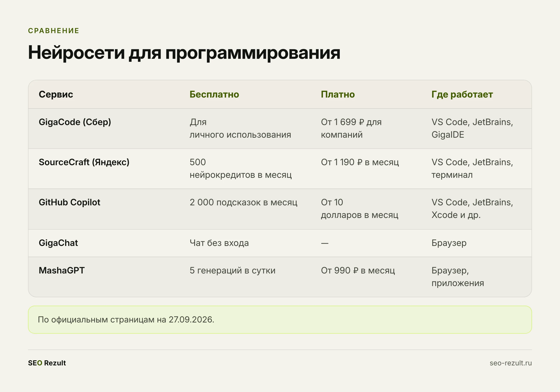This screenshot has height=392, width=560.
Task: Click 'От 10 долларов в месяц' cell
Action: [360, 209]
